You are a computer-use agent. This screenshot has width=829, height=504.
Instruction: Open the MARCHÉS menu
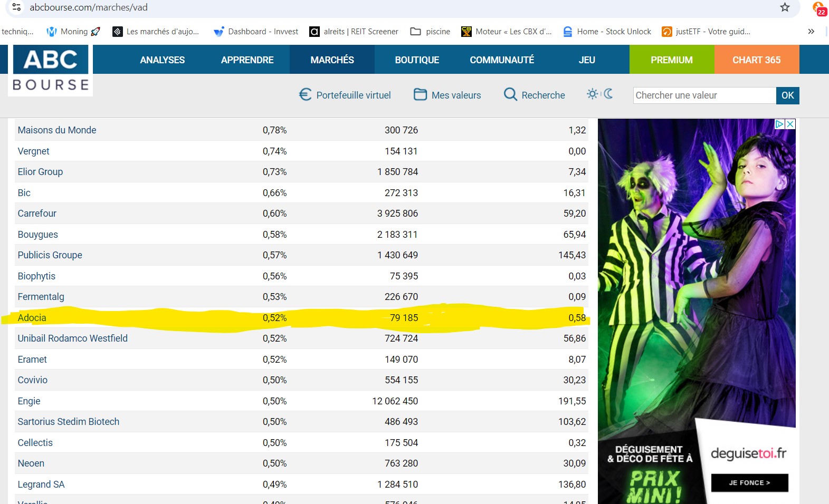pos(332,60)
